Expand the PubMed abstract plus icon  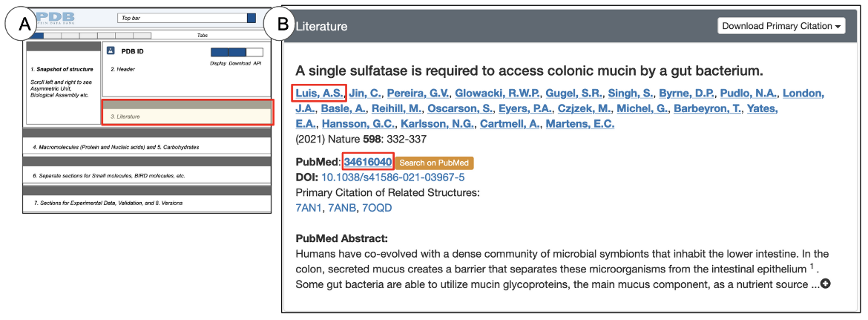(x=825, y=284)
